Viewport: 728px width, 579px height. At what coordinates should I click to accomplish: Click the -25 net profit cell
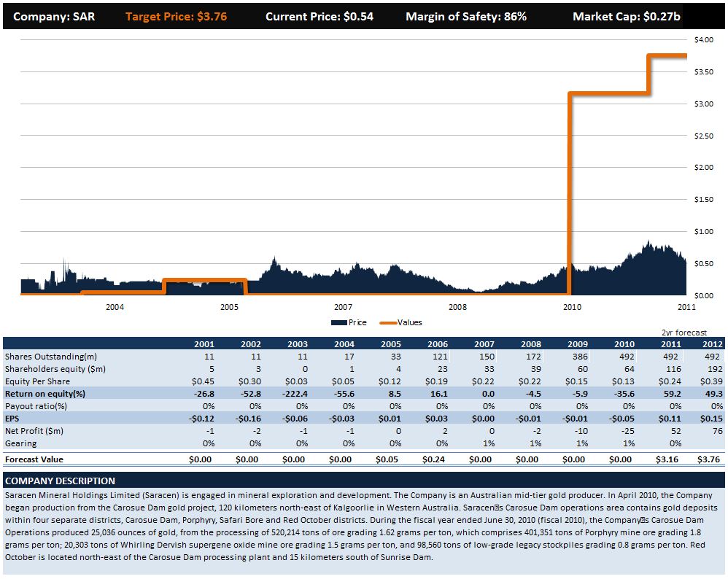[628, 431]
